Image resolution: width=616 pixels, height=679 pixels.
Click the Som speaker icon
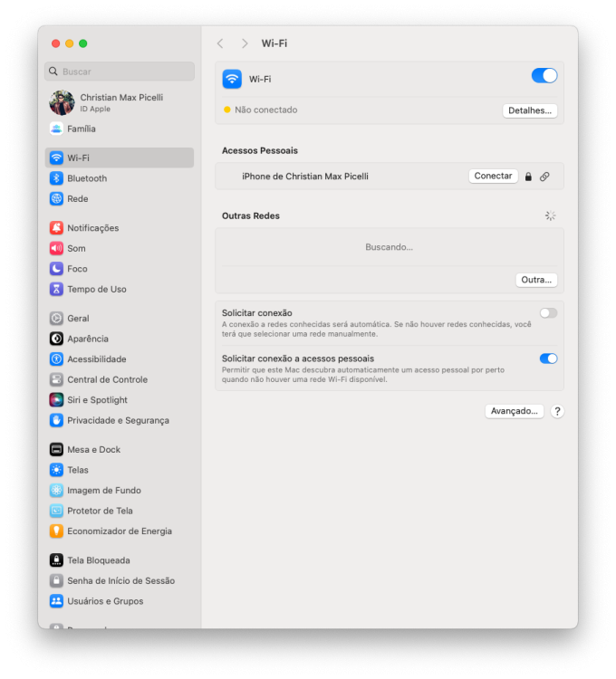click(56, 248)
